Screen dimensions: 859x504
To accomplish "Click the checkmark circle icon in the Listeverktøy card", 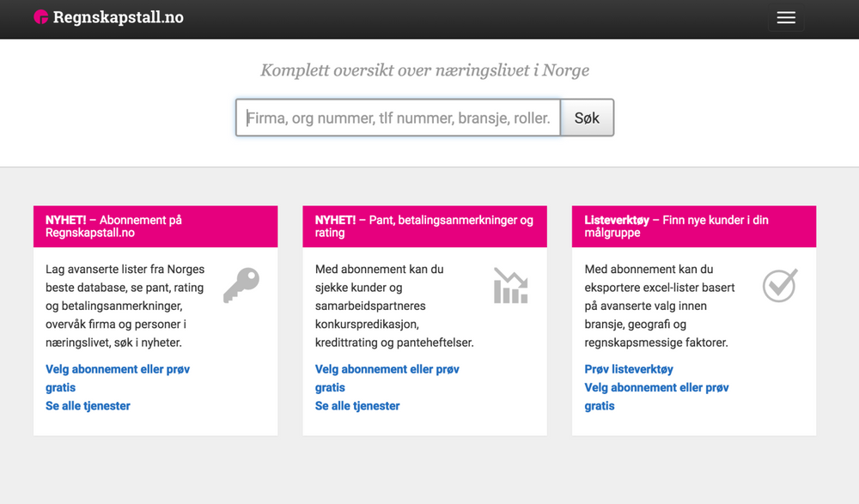I will point(780,285).
